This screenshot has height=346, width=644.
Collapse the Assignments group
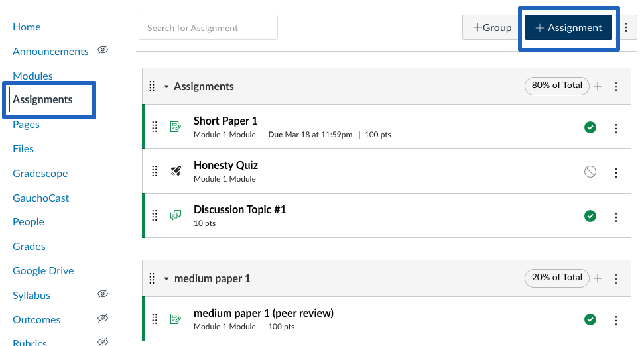166,87
